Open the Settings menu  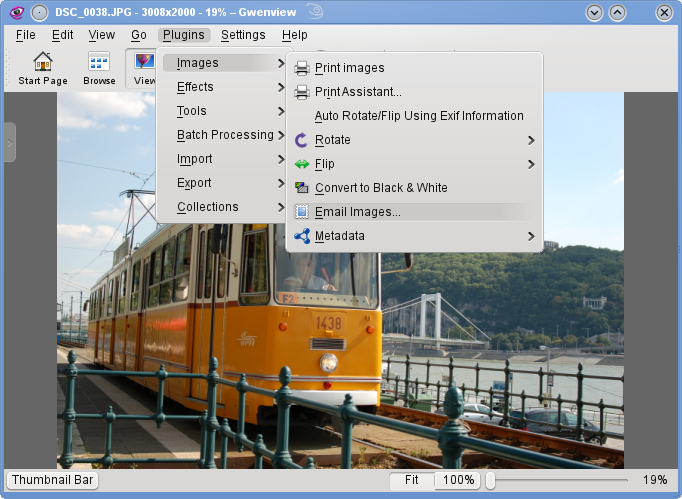tap(243, 35)
